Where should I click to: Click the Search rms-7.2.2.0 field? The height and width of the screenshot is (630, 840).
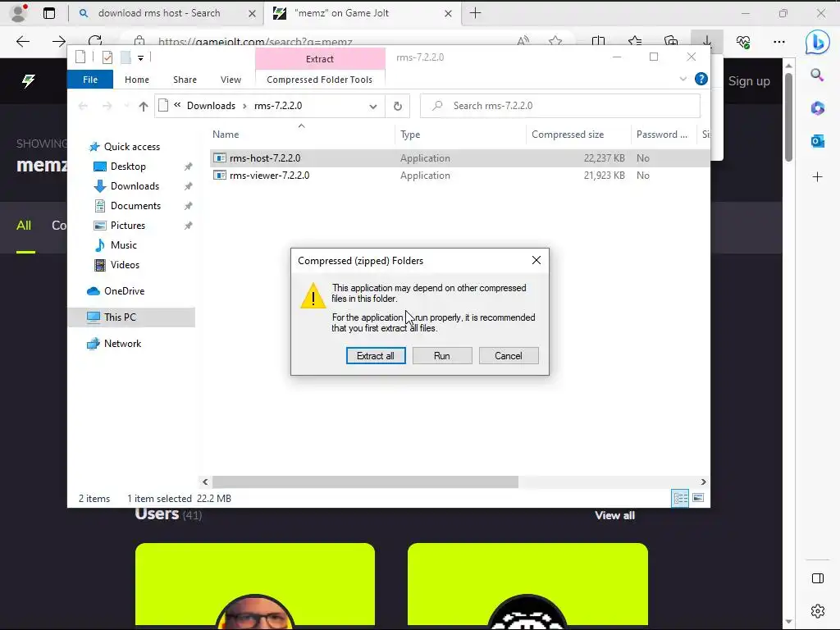coord(559,106)
